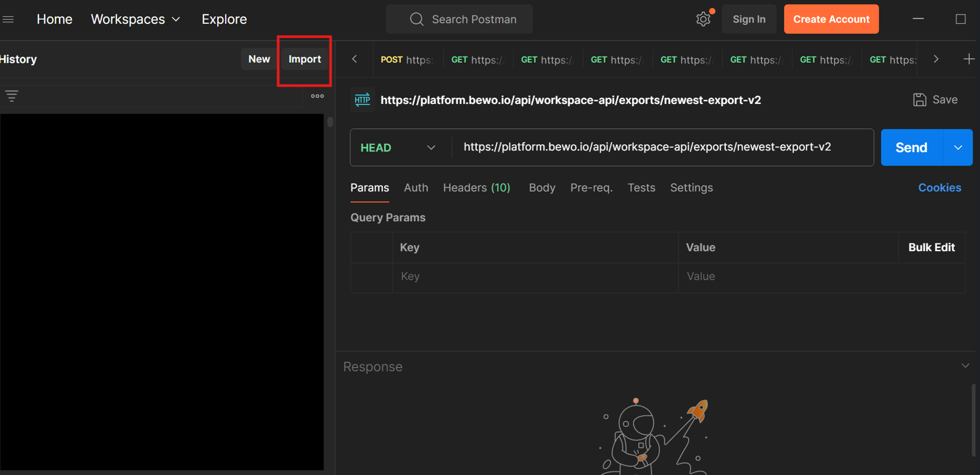Switch to the Params tab
Viewport: 980px width, 475px height.
coord(369,188)
